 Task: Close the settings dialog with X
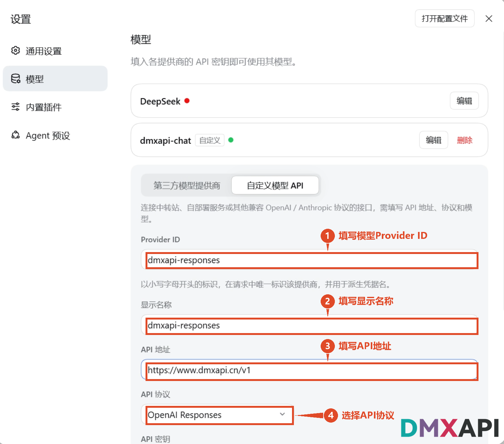pos(489,19)
